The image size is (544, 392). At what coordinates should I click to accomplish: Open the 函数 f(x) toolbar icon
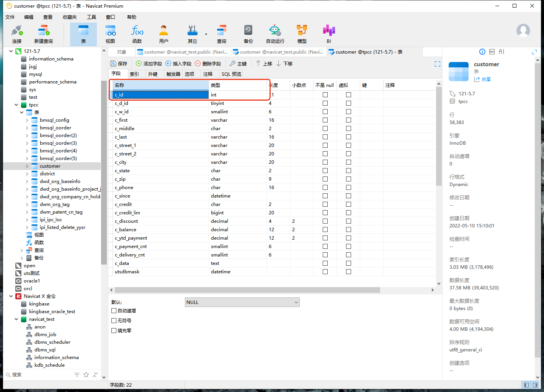[x=137, y=34]
